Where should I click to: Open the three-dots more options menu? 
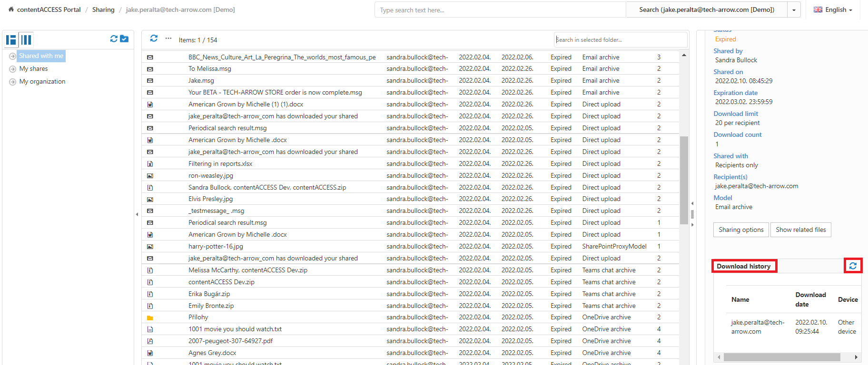168,38
